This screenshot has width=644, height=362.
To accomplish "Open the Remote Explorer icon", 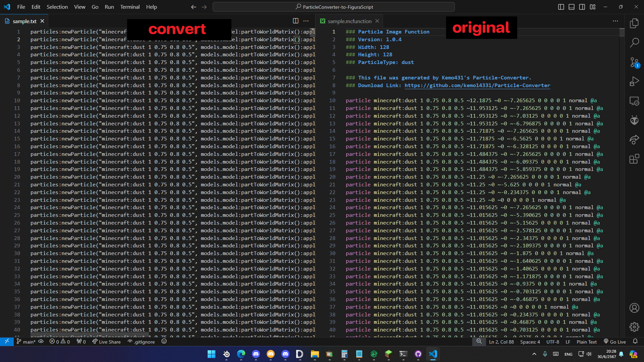I will 634,101.
